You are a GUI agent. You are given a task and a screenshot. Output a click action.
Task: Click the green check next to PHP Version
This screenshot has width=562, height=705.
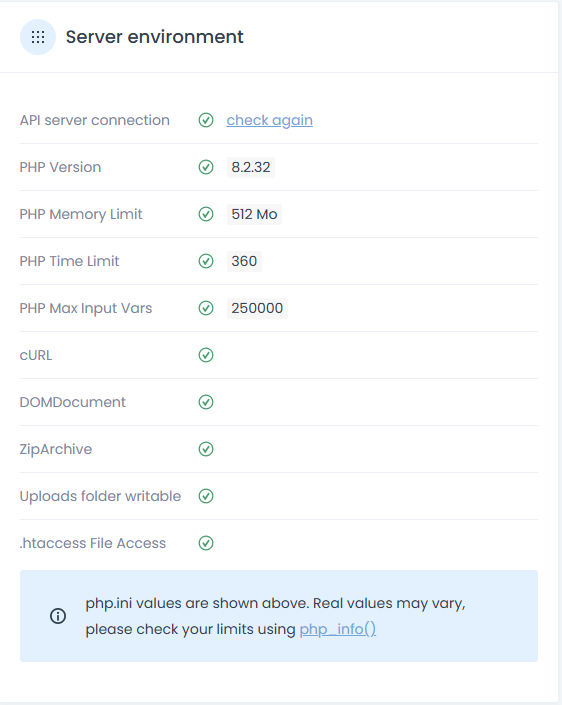click(x=206, y=167)
